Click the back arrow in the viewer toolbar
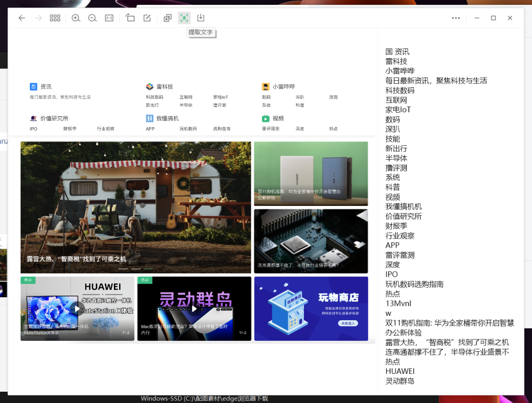The width and height of the screenshot is (532, 403). (x=22, y=18)
